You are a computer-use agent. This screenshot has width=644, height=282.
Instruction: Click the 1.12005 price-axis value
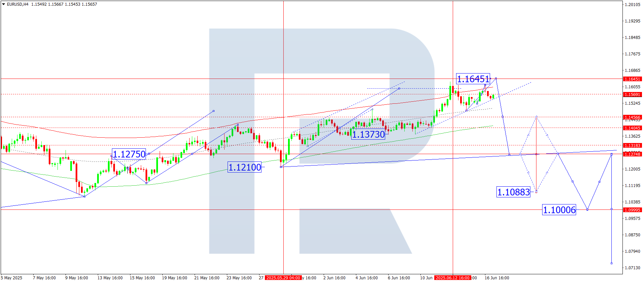[x=632, y=169]
